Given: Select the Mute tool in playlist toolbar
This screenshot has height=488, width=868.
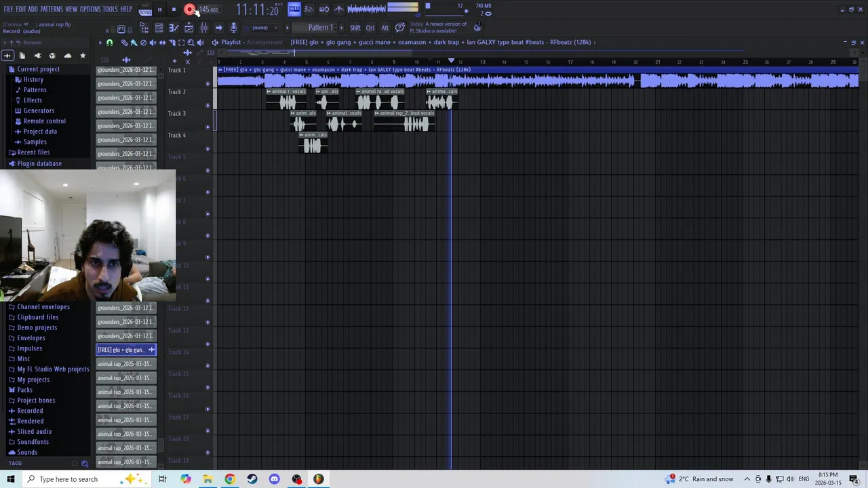Looking at the screenshot, I should [153, 43].
